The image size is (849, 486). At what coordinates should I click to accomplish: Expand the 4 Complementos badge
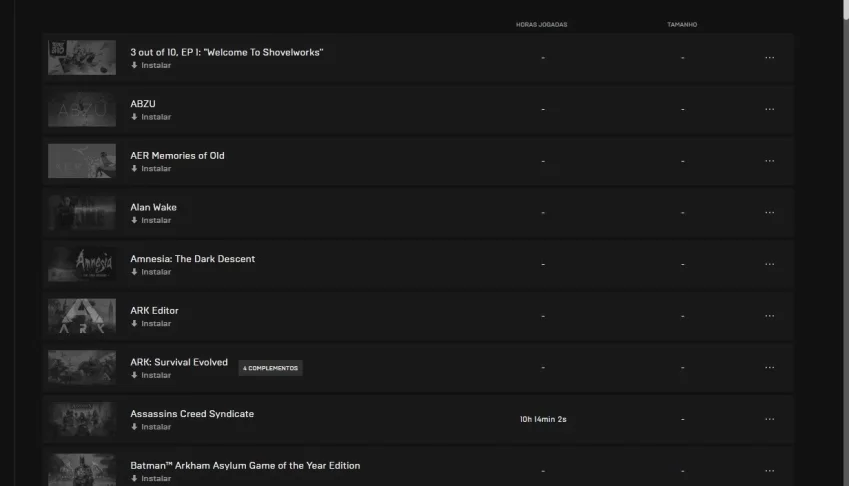coord(270,368)
